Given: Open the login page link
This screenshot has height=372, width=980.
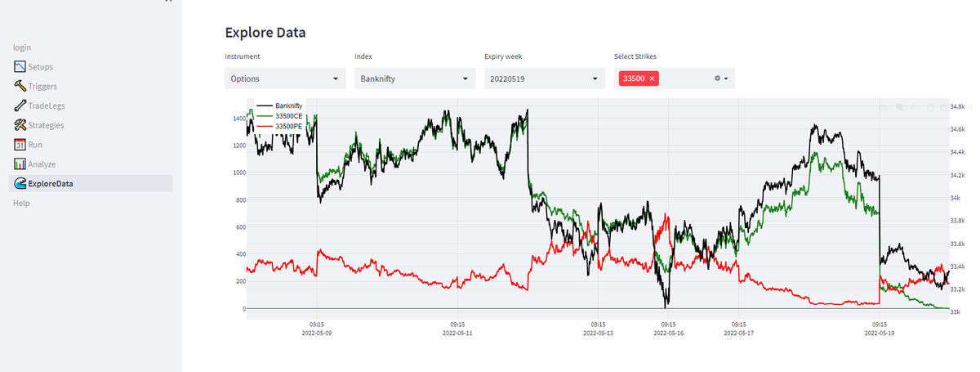Looking at the screenshot, I should pyautogui.click(x=22, y=47).
